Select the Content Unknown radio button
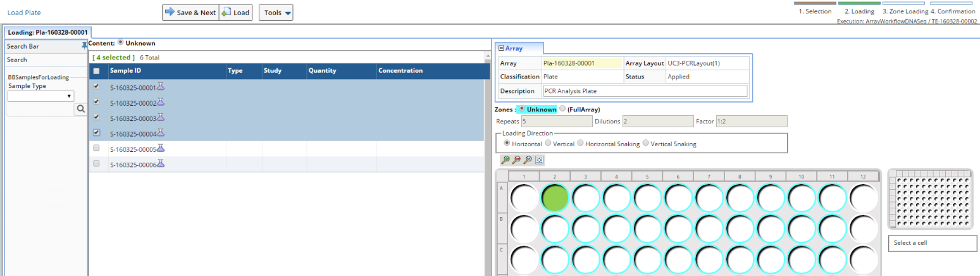Viewport: 980px width, 276px height. point(120,42)
